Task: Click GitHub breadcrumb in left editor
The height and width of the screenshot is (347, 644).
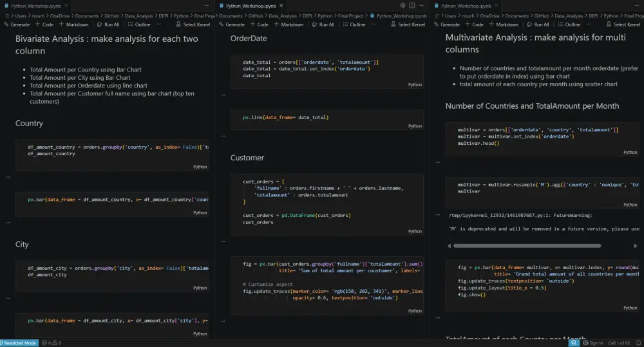Action: point(111,16)
